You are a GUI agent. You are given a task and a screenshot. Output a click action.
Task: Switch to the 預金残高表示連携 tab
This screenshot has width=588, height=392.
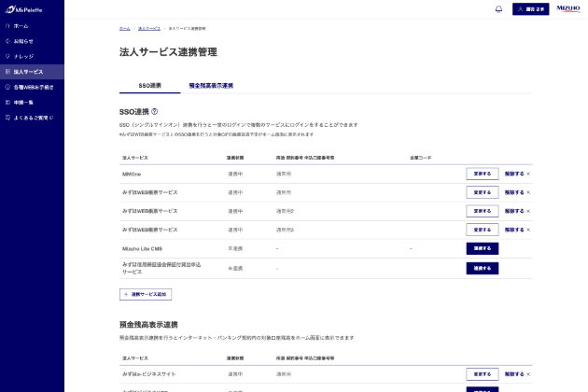(211, 86)
